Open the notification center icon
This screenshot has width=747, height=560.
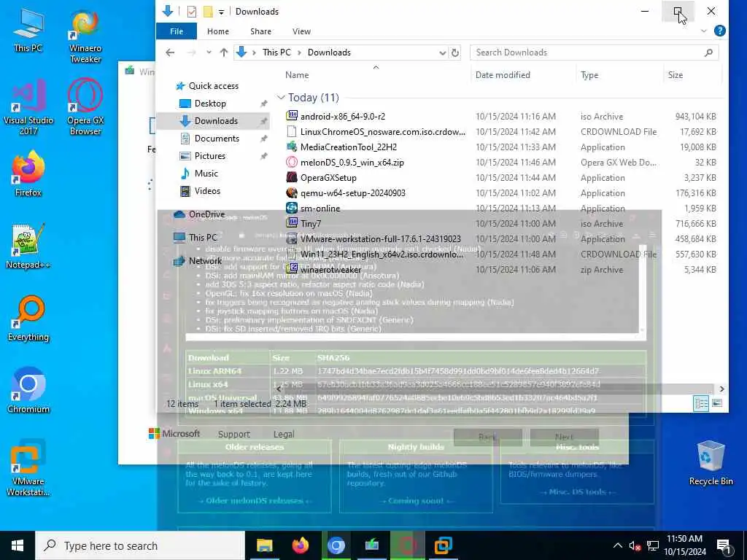[724, 545]
